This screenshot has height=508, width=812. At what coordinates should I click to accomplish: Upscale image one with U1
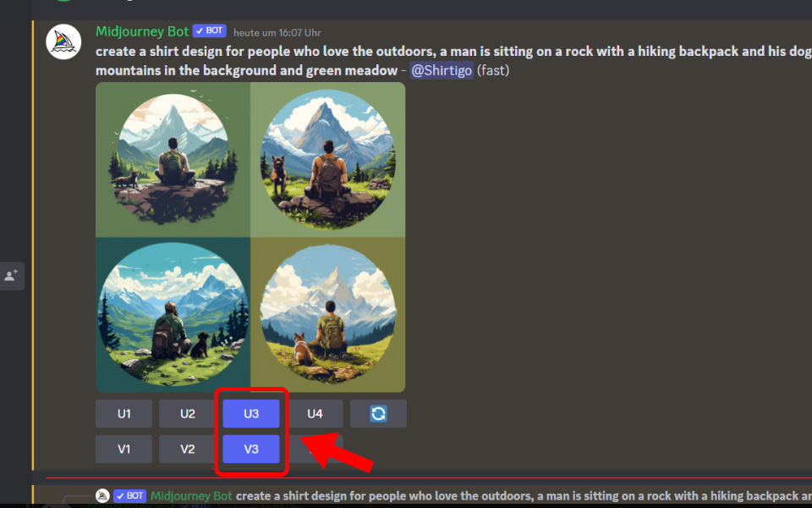click(x=123, y=414)
